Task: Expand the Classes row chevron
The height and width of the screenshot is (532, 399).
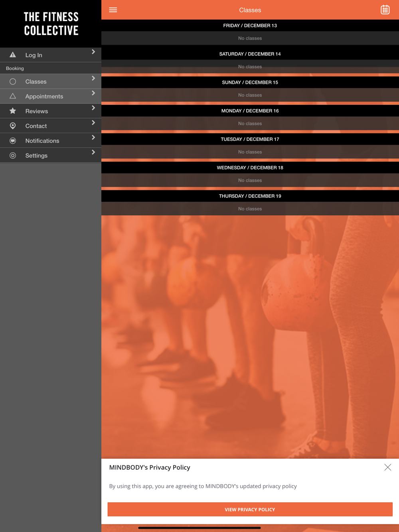Action: coord(93,79)
